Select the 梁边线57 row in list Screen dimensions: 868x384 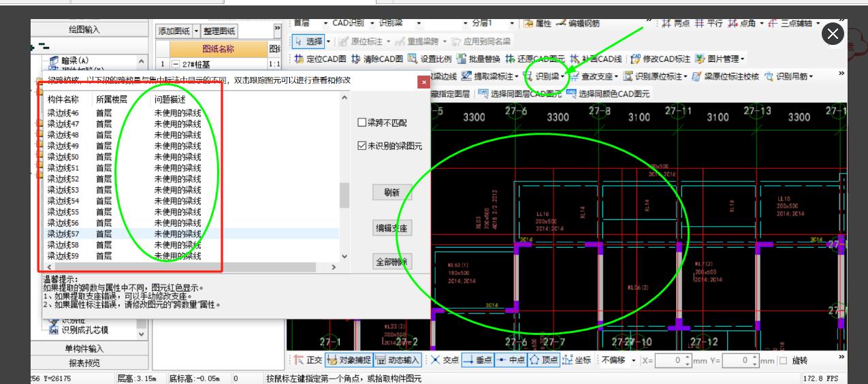point(193,234)
